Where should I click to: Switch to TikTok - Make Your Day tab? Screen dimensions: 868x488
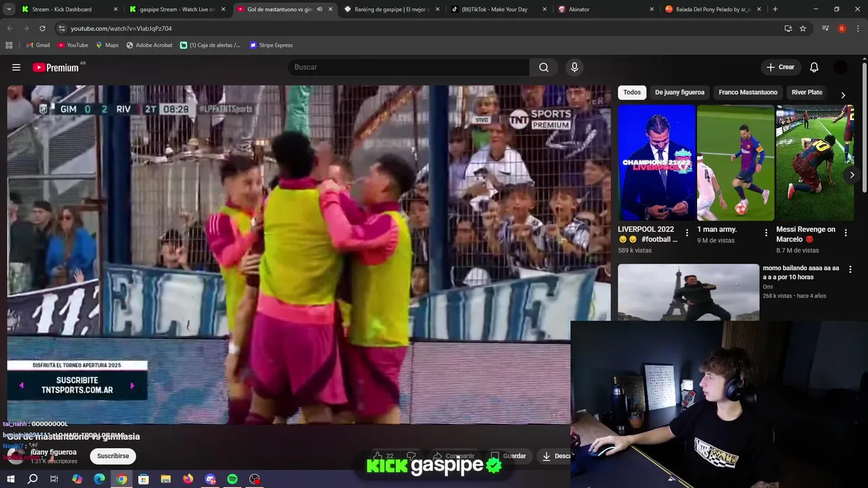[499, 9]
